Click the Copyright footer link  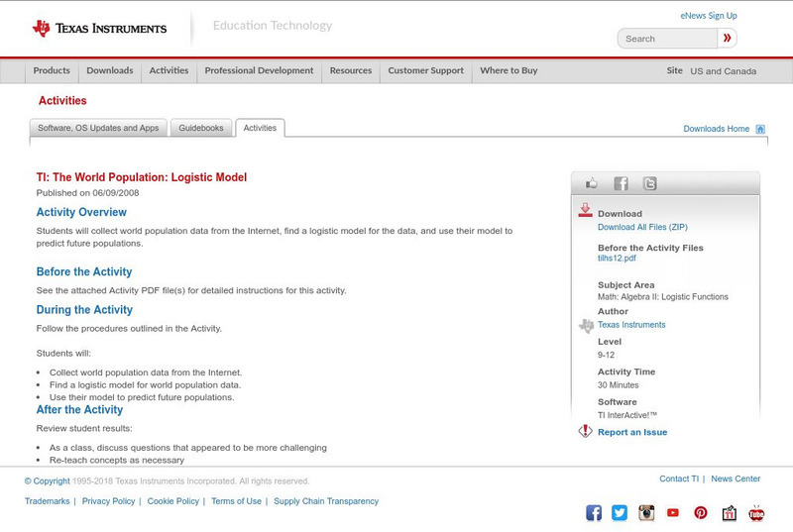[47, 480]
